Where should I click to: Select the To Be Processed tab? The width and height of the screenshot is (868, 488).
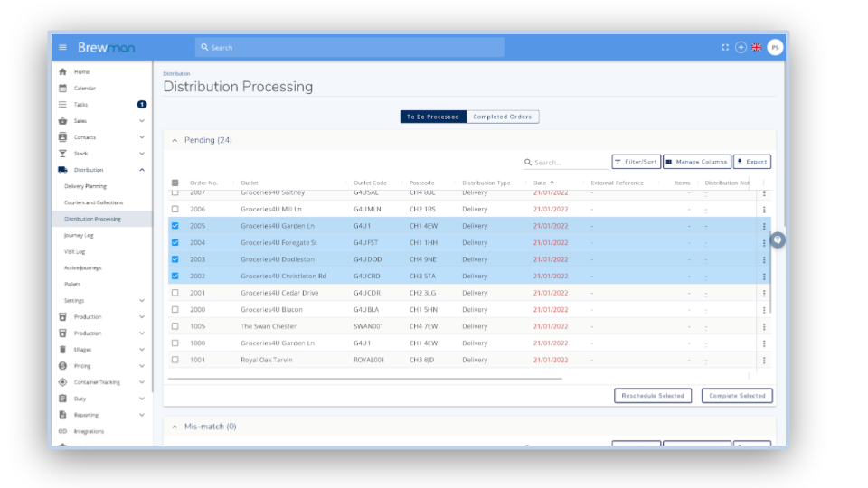433,117
